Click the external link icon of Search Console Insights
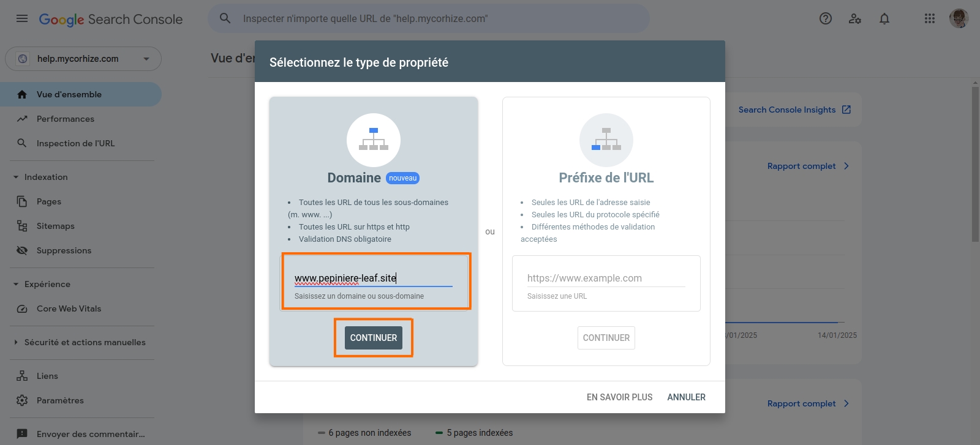Screen dimensions: 980x445 click(x=846, y=110)
